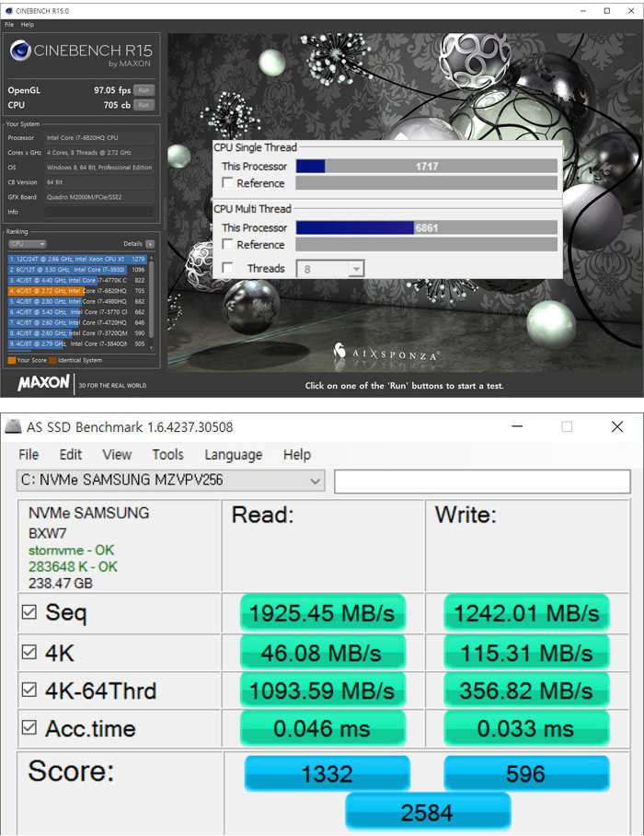The width and height of the screenshot is (644, 836).
Task: Close the AS SSD Benchmark window
Action: [x=617, y=426]
